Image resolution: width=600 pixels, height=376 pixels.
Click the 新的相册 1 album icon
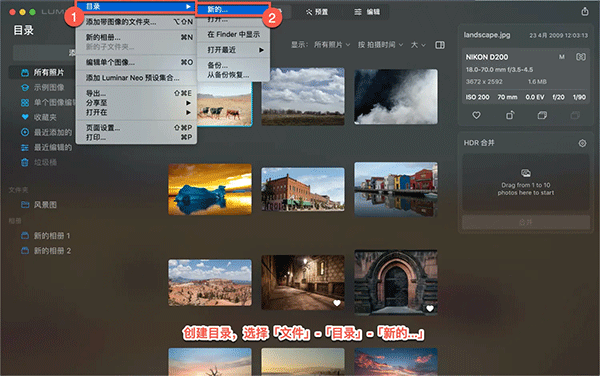click(x=25, y=236)
